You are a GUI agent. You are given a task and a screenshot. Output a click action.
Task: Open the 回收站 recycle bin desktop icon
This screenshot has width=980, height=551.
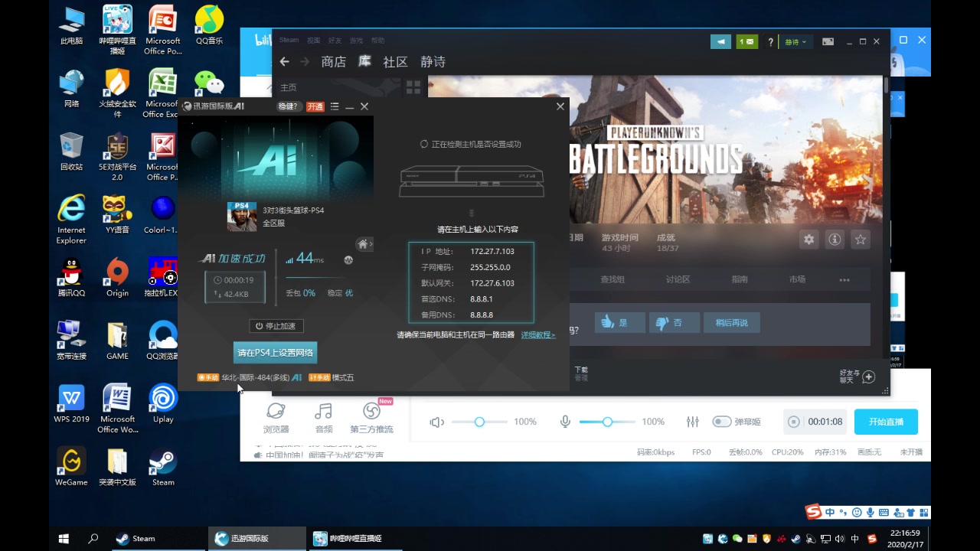click(x=71, y=152)
